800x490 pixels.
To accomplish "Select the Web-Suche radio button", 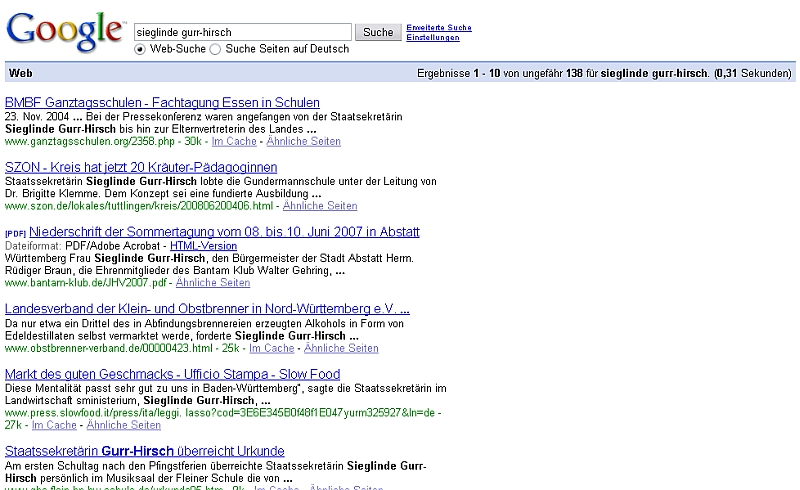I will 140,49.
